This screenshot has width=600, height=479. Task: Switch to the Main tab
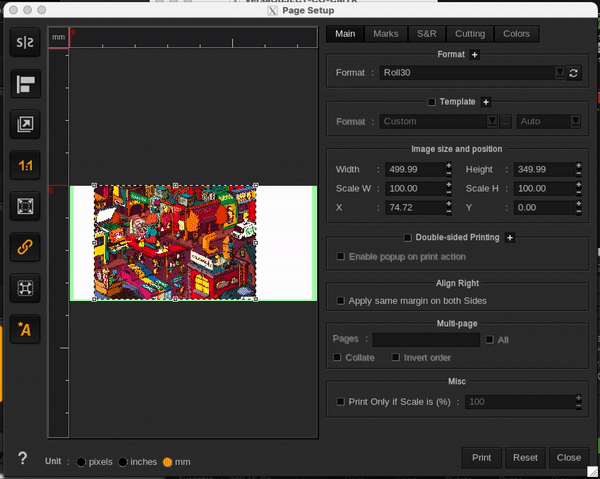click(x=345, y=34)
